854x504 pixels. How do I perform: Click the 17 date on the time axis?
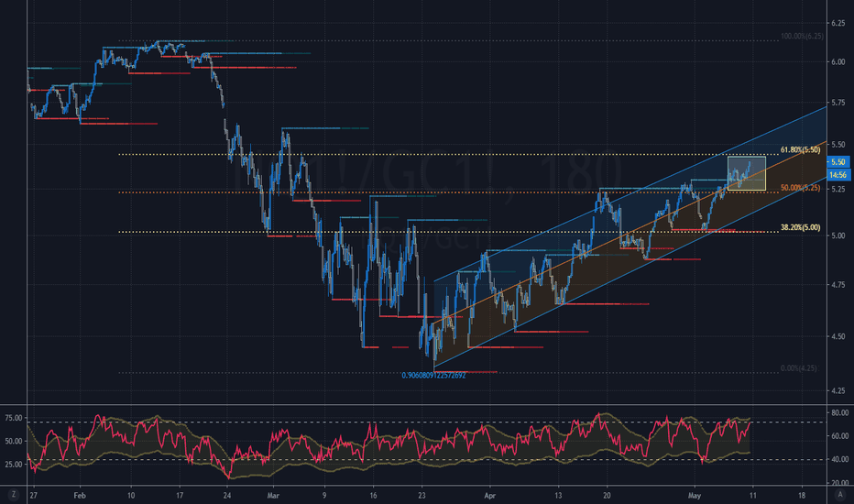click(180, 495)
